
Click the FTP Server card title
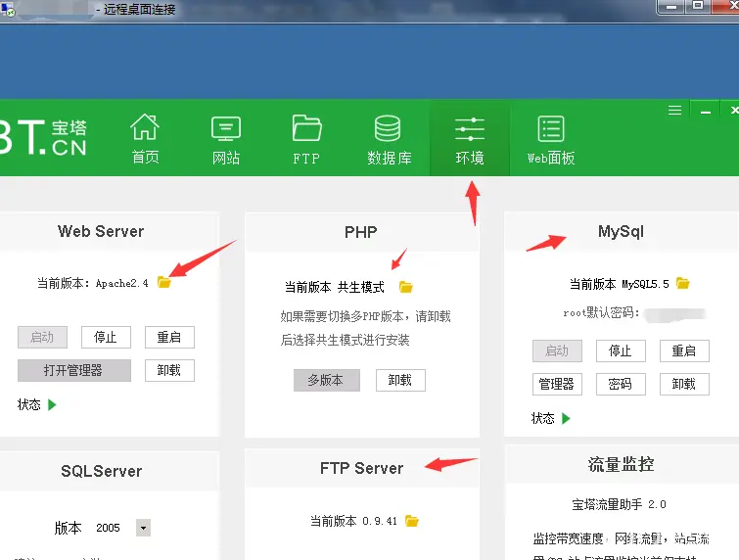[x=361, y=468]
